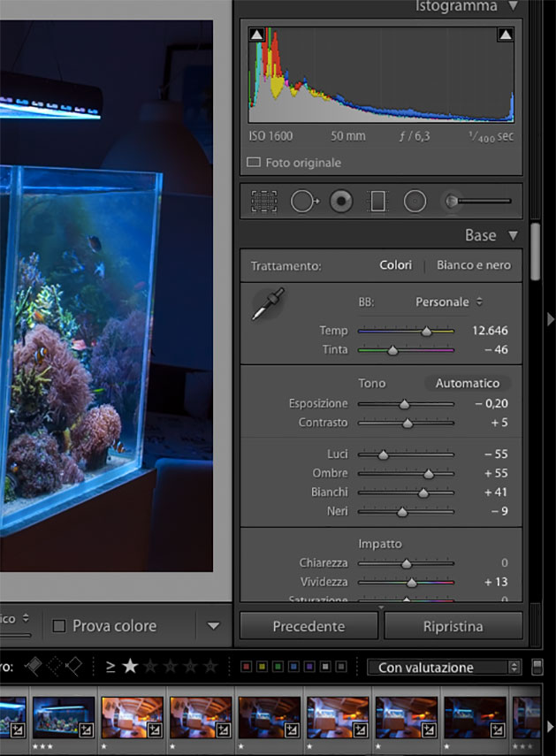Click the Luci slider handle
This screenshot has height=756, width=556.
pos(383,454)
